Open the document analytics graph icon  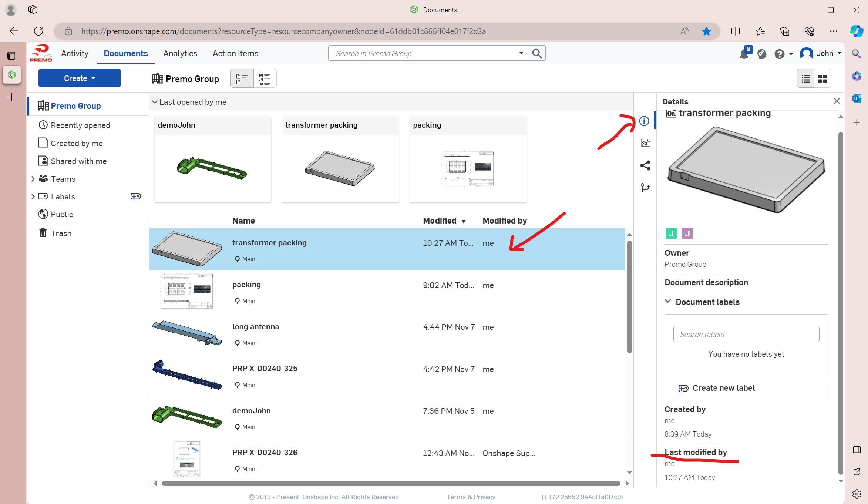coord(645,143)
